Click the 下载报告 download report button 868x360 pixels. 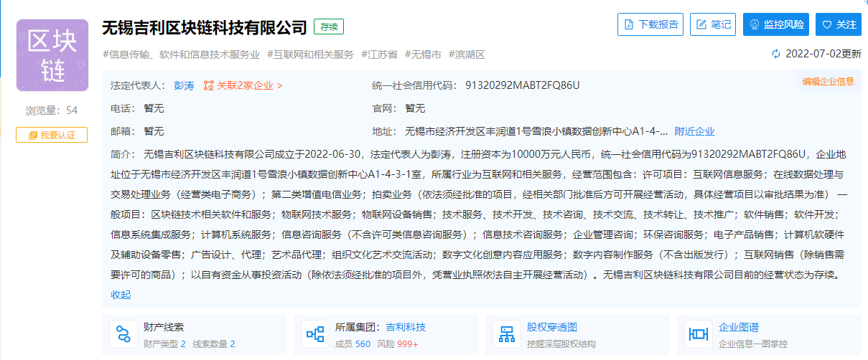(x=650, y=24)
